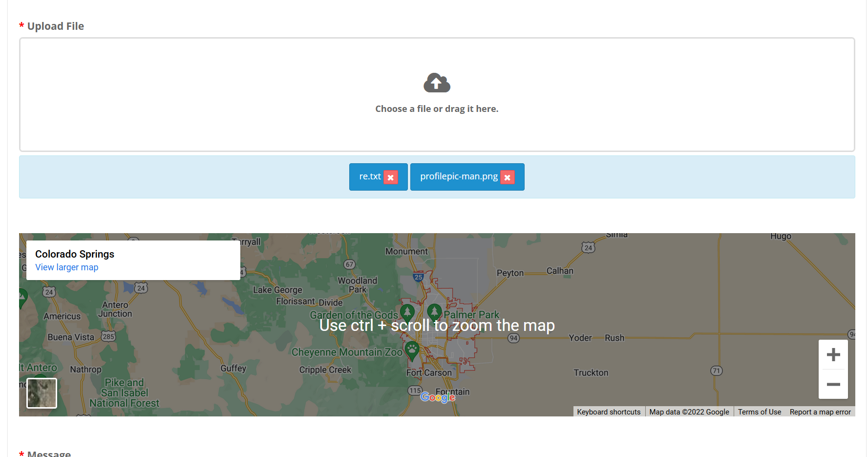Click the Garden of the Gods park marker
Screen dimensions: 868x457
point(407,311)
